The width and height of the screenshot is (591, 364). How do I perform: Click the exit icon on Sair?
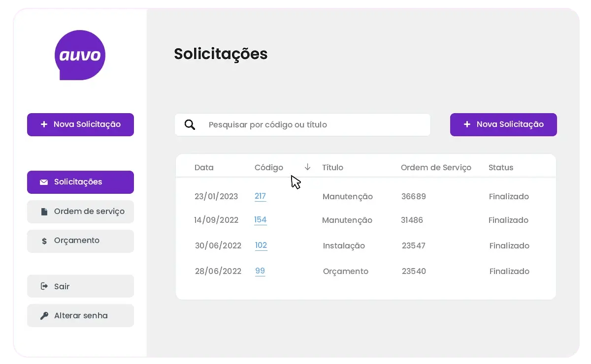pyautogui.click(x=44, y=286)
